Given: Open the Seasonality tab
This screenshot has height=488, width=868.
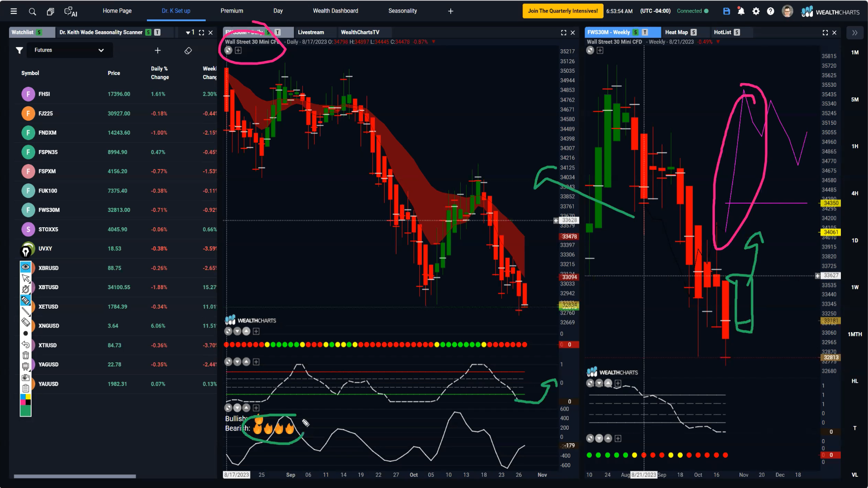Looking at the screenshot, I should tap(403, 11).
